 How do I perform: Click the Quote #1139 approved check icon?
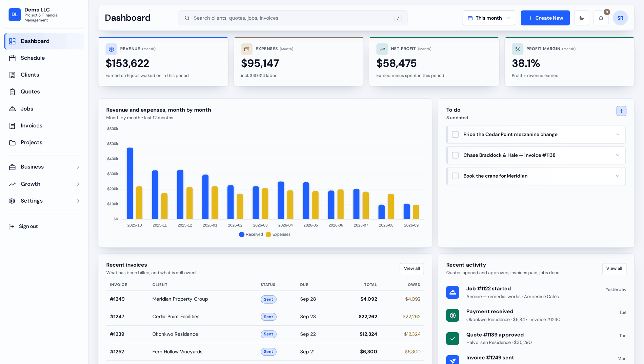pos(452,338)
